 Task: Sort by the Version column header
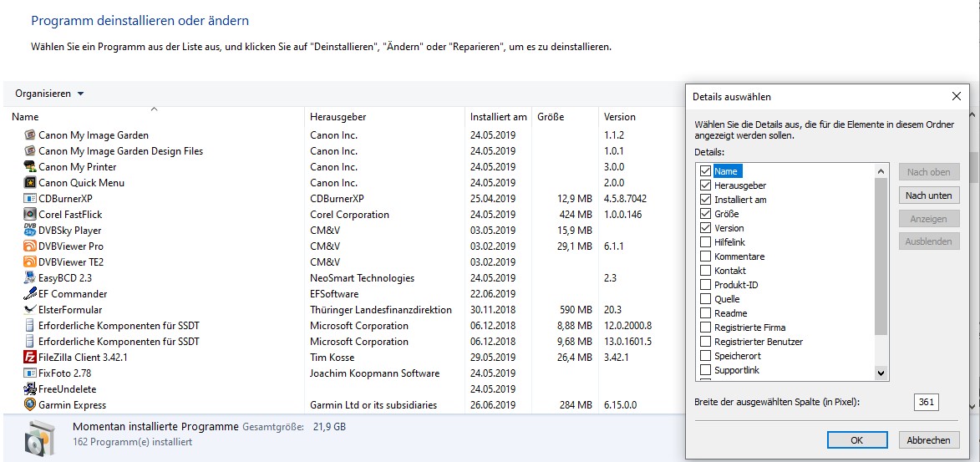pos(641,117)
